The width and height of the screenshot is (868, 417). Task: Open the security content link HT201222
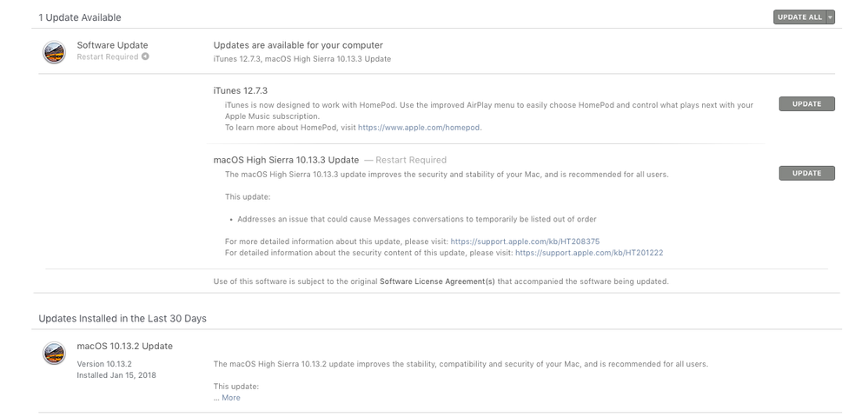tap(589, 253)
